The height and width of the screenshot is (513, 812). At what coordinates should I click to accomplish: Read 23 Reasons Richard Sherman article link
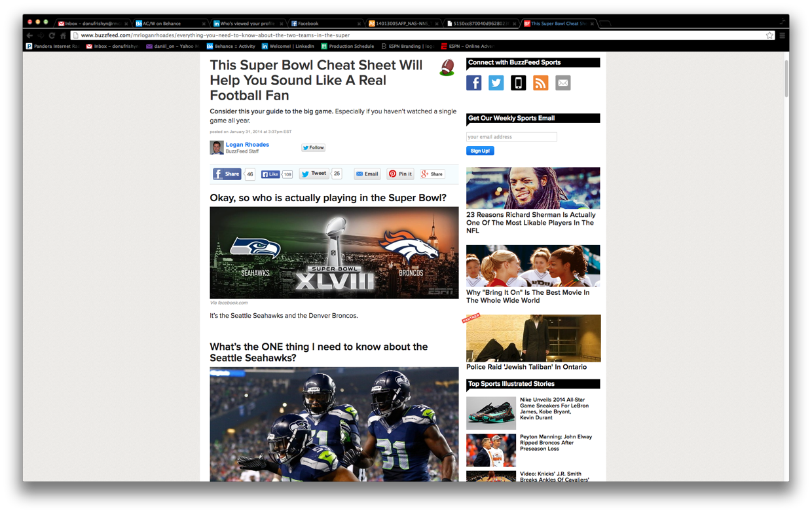tap(531, 223)
